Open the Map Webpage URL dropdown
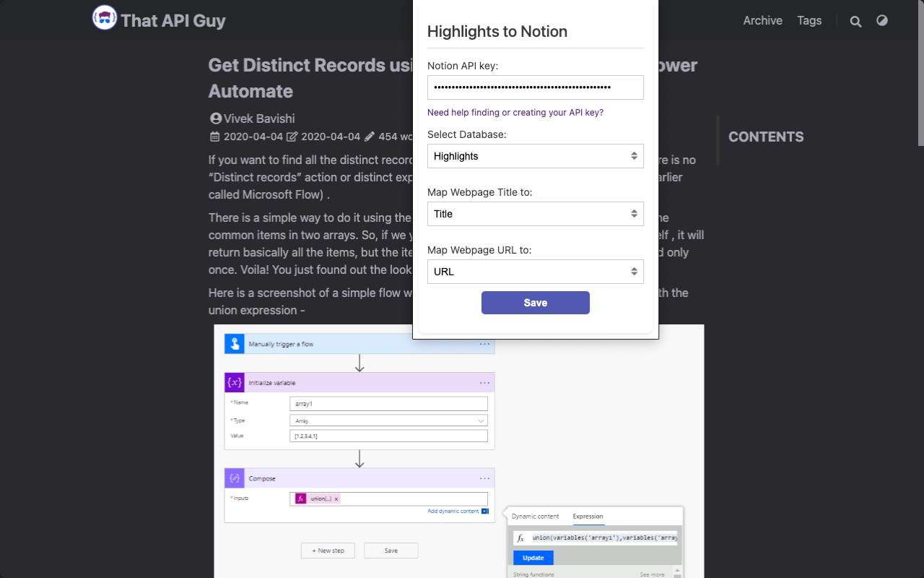The image size is (924, 578). [536, 272]
